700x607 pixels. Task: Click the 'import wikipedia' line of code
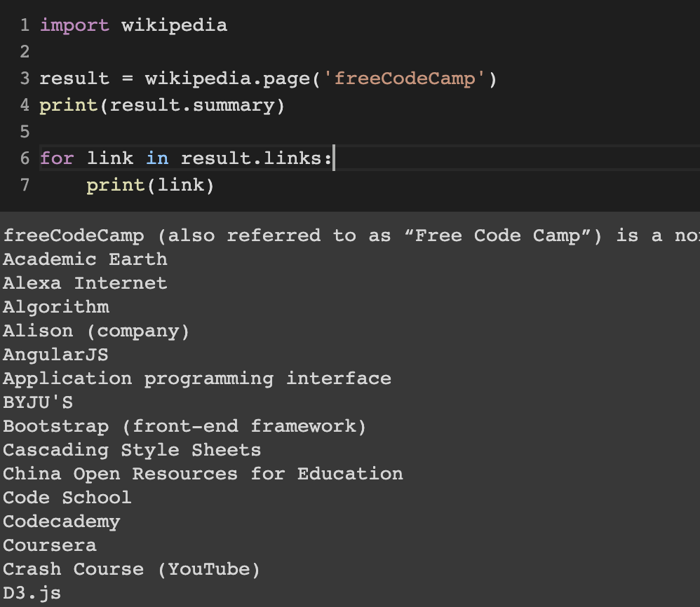pos(133,25)
